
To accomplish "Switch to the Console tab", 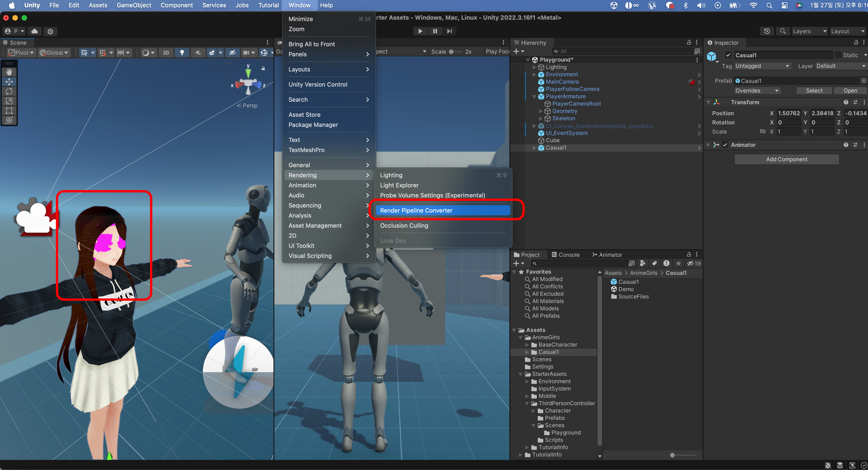I will [x=566, y=255].
